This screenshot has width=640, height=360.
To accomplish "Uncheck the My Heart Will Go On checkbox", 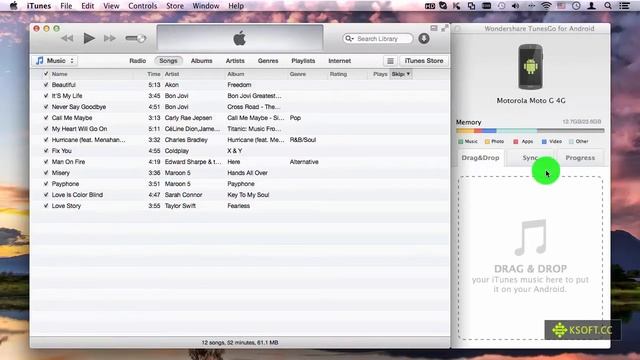I will (46, 129).
